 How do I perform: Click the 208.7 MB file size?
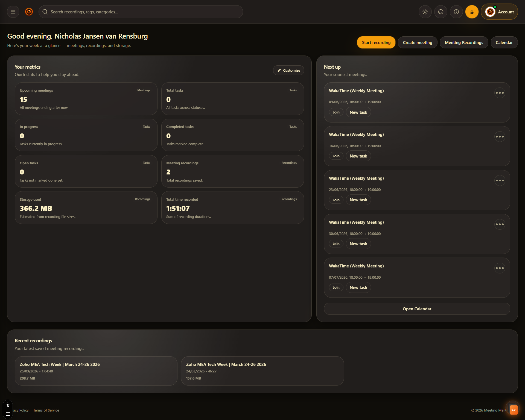click(27, 378)
